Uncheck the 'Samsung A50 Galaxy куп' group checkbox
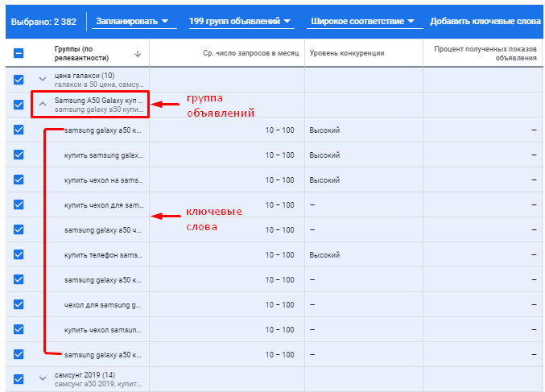Screen dimensions: 545x392 tap(19, 105)
